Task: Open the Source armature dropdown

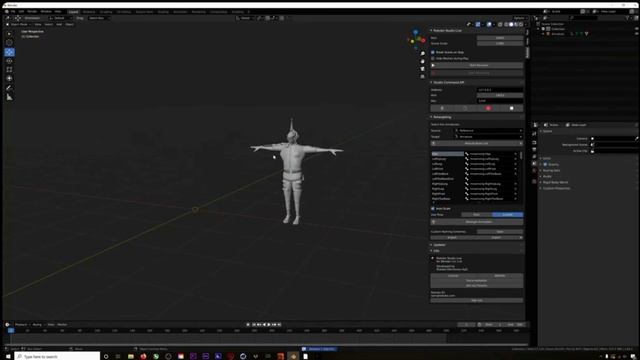Action: (489, 131)
